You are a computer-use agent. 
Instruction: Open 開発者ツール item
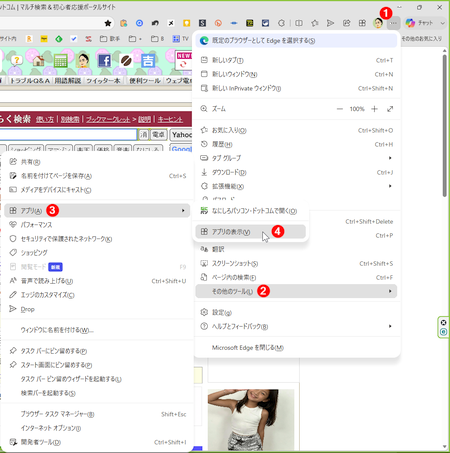[97, 442]
